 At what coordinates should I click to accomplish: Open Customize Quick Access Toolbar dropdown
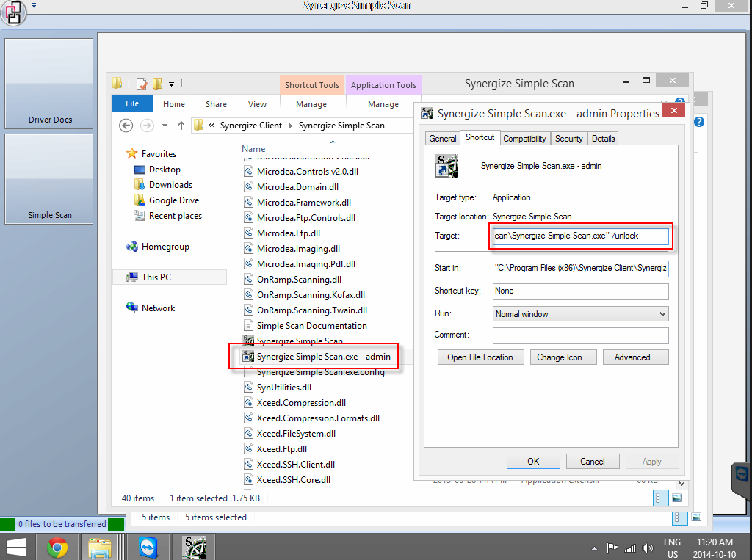click(x=171, y=84)
